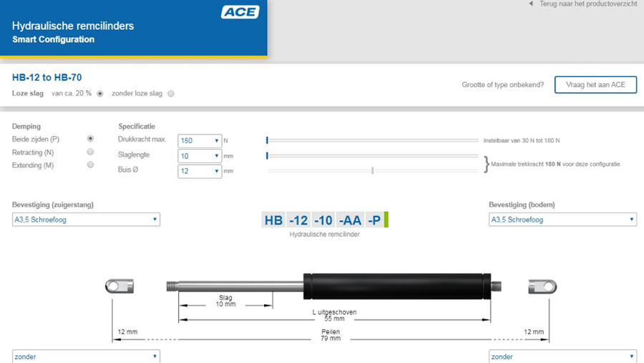Open the Slaglengte dropdown
Viewport: 644px width, 363px height.
(x=199, y=156)
